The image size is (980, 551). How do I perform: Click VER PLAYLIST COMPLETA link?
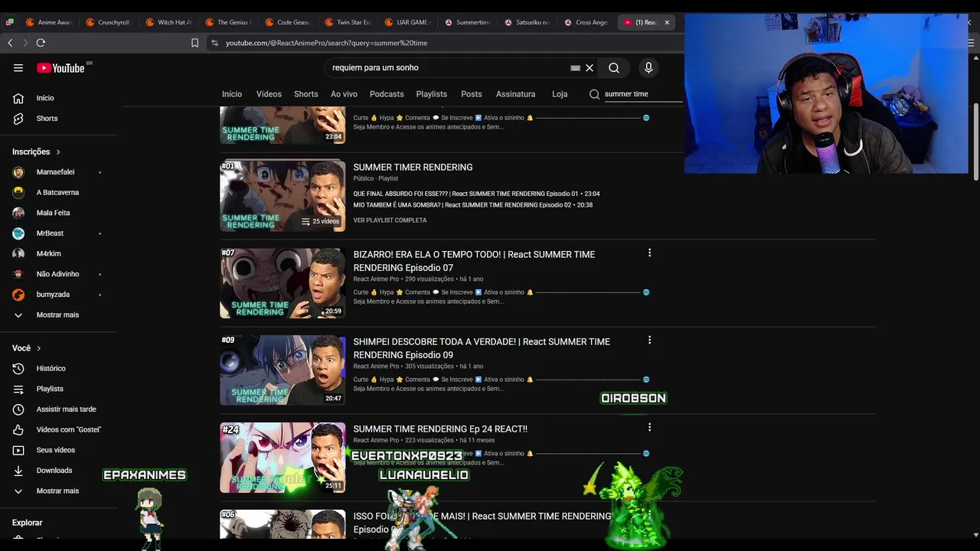(390, 220)
